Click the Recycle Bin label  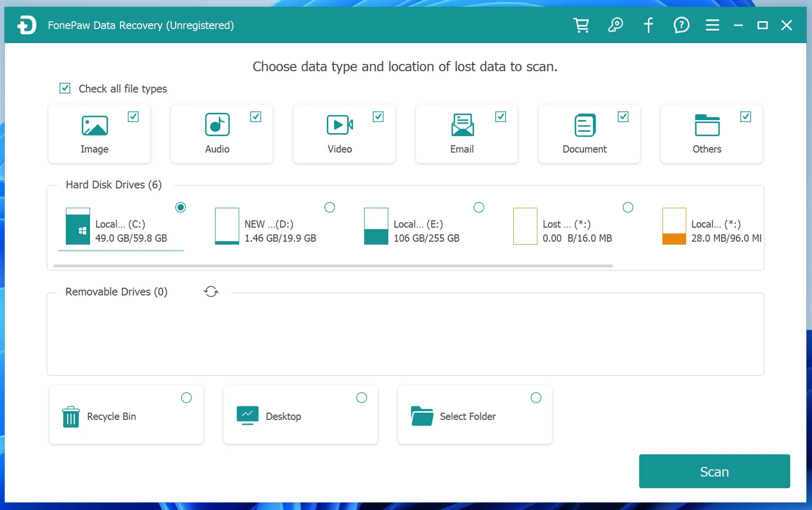pyautogui.click(x=111, y=417)
